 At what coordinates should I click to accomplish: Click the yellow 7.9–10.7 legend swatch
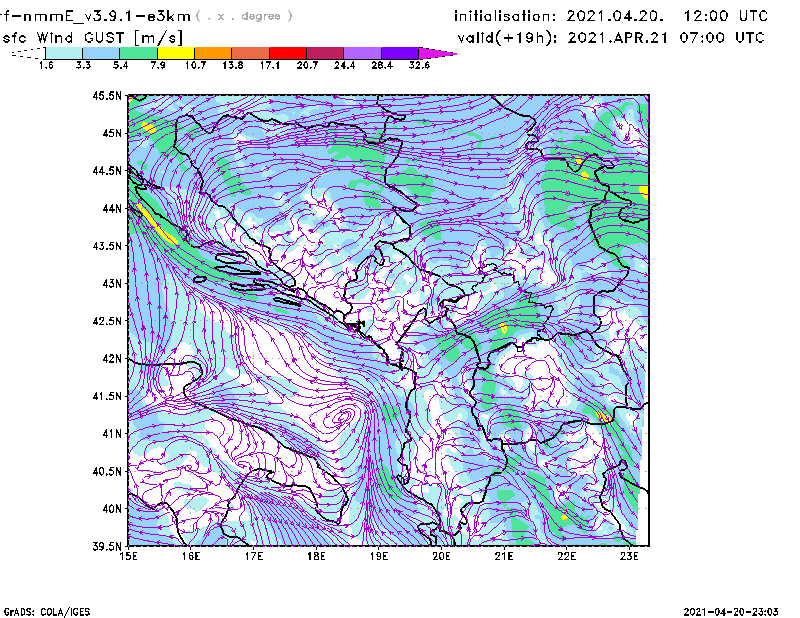[176, 53]
